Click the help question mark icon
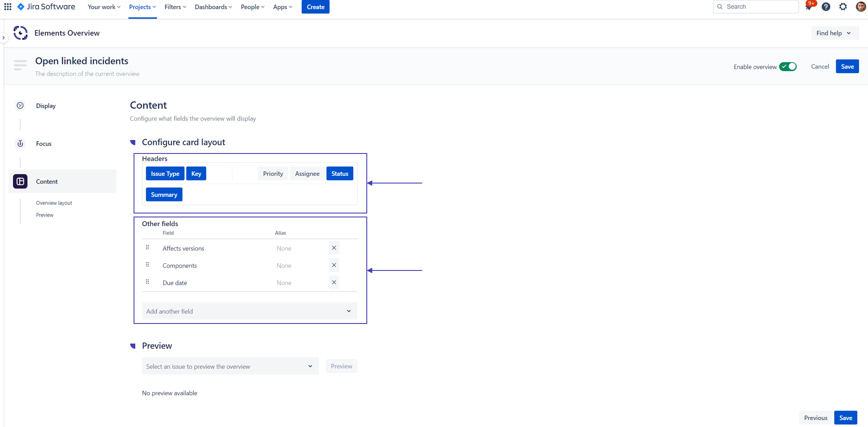This screenshot has width=868, height=427. point(826,7)
